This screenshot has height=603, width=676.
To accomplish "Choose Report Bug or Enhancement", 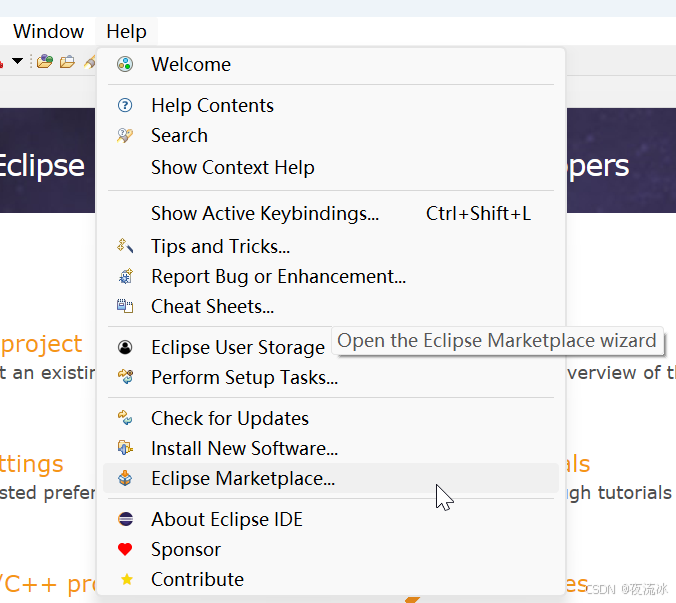I will tap(331, 277).
